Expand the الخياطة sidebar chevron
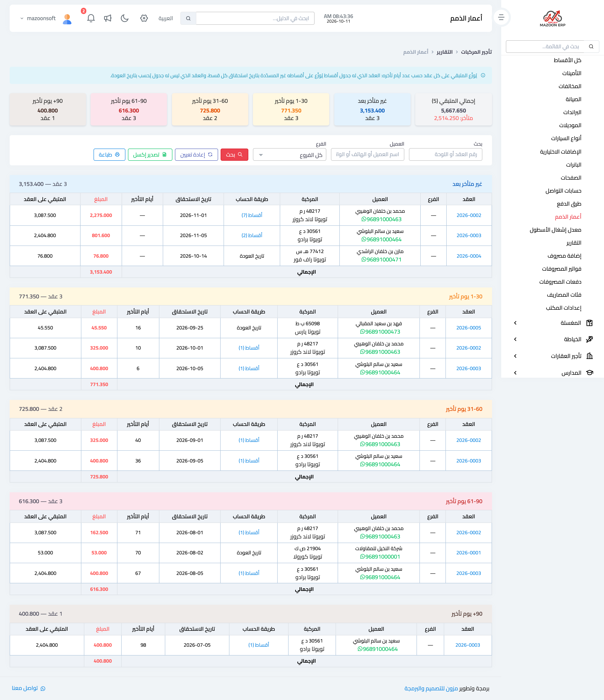604x700 pixels. (515, 339)
